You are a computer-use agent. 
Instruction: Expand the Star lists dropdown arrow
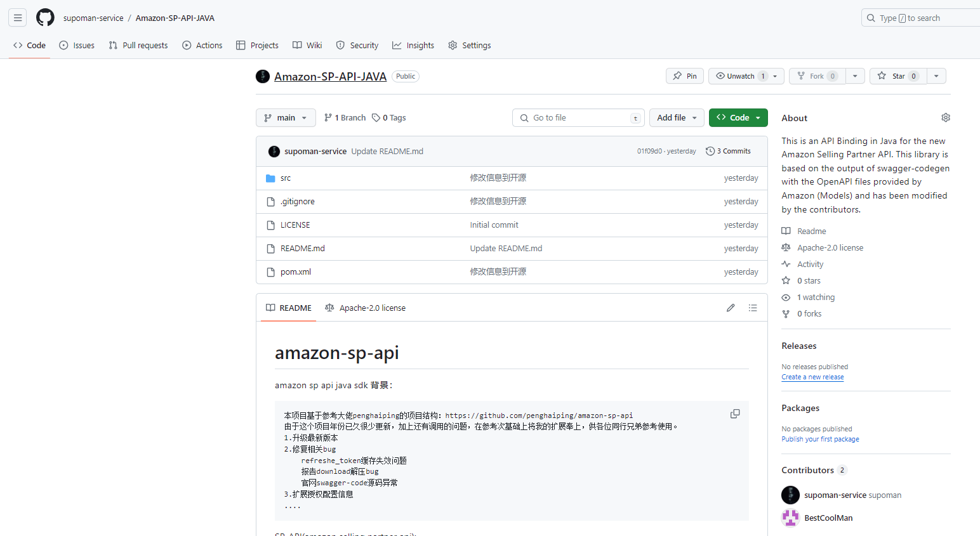(936, 76)
